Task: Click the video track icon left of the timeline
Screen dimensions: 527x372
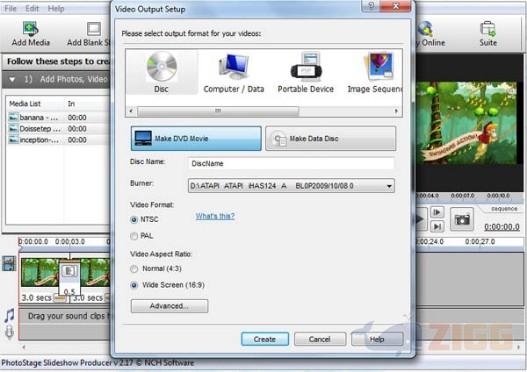Action: [x=9, y=263]
